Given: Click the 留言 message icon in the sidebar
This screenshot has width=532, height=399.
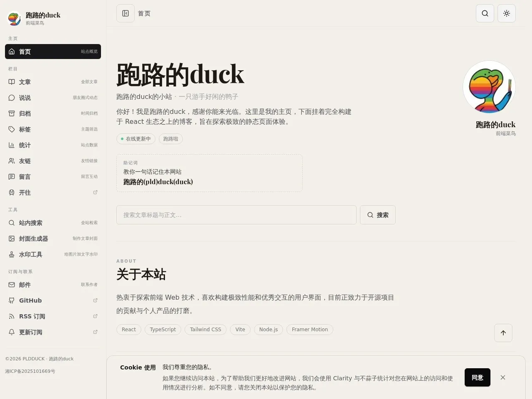Looking at the screenshot, I should click(12, 177).
